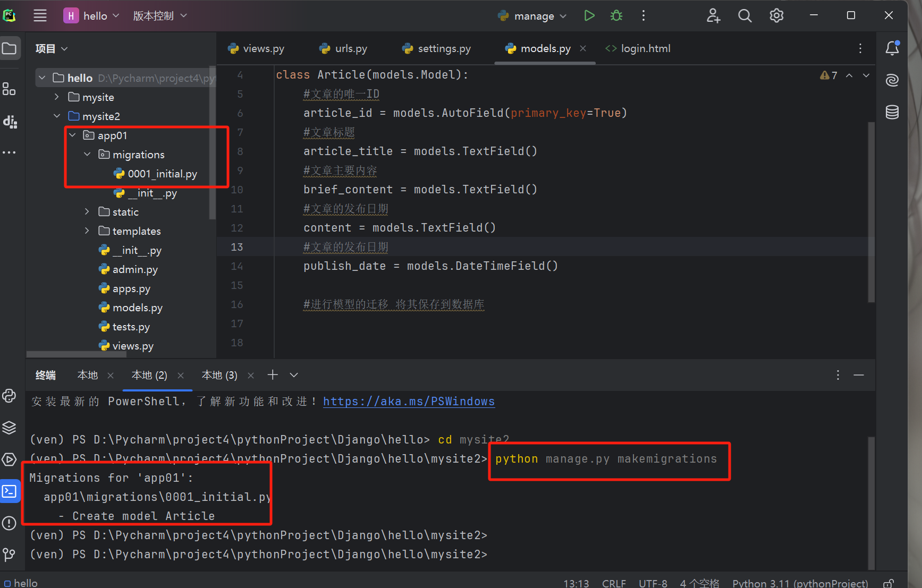922x588 pixels.
Task: Switch to the views.py editor tab
Action: click(256, 48)
